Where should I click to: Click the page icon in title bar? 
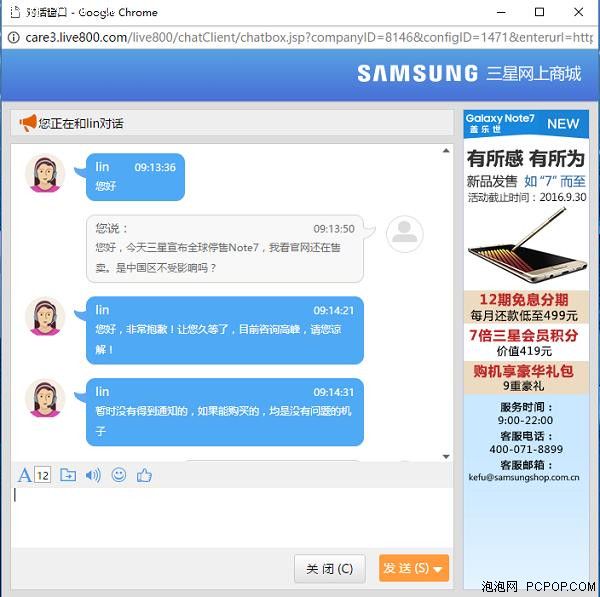pyautogui.click(x=15, y=12)
